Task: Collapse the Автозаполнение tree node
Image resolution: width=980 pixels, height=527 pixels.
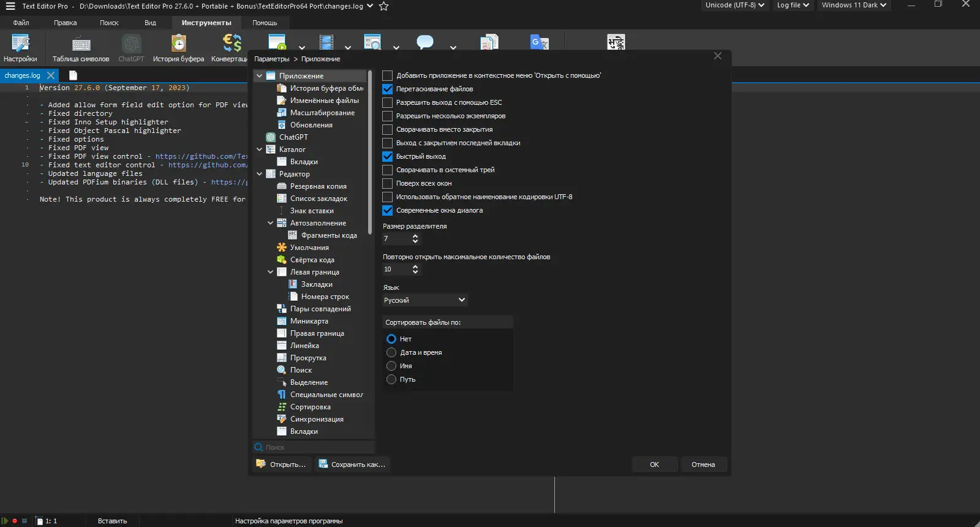Action: pyautogui.click(x=271, y=223)
